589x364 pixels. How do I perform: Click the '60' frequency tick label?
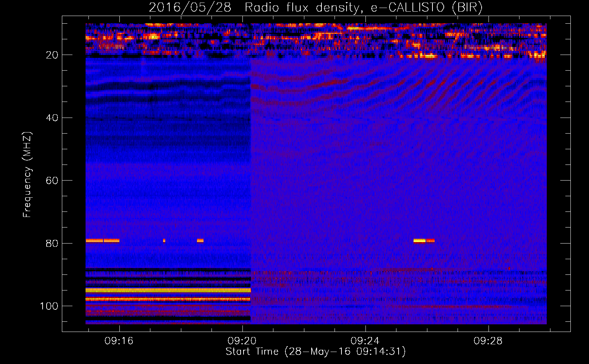pyautogui.click(x=52, y=181)
